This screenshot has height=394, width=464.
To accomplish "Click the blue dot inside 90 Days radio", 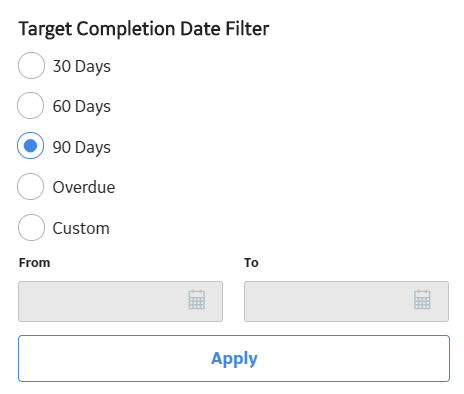I will coord(31,146).
